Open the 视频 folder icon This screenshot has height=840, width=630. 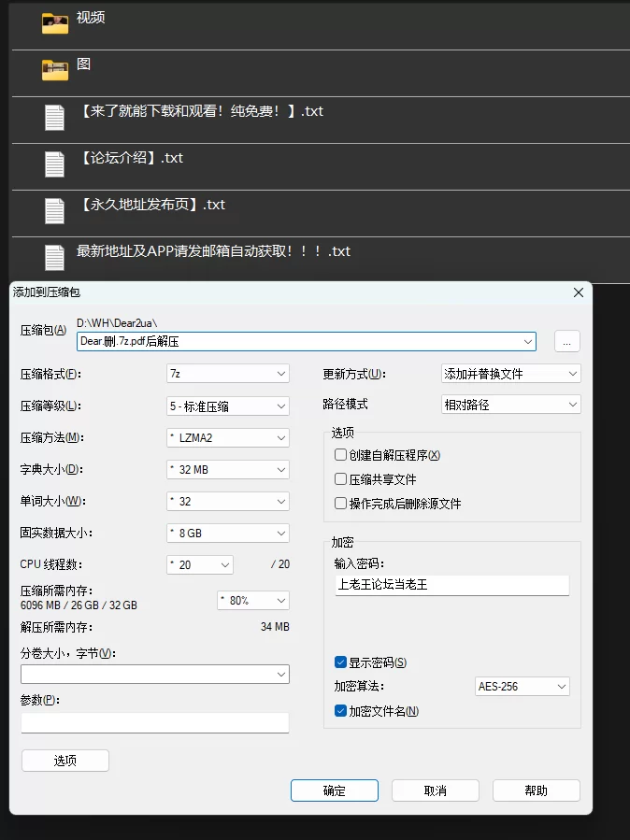54,24
